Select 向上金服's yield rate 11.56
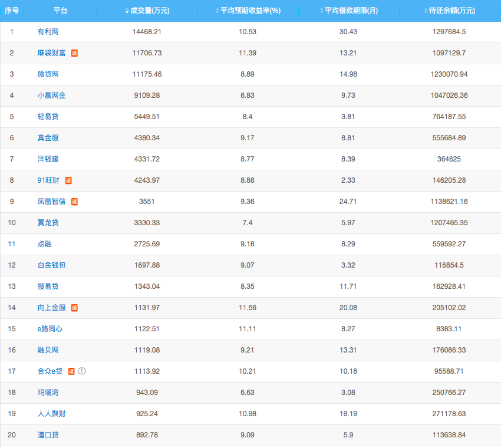 248,307
